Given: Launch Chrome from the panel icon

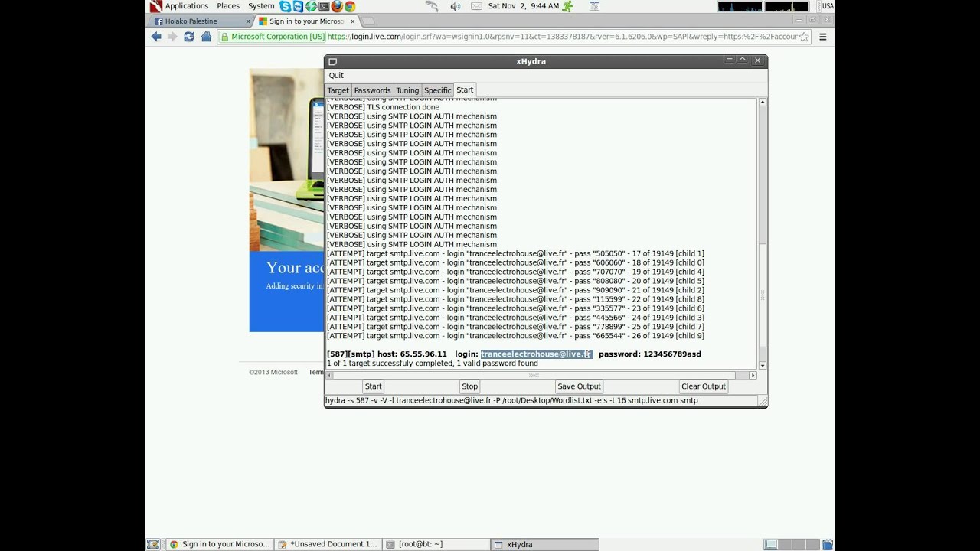Looking at the screenshot, I should [349, 6].
